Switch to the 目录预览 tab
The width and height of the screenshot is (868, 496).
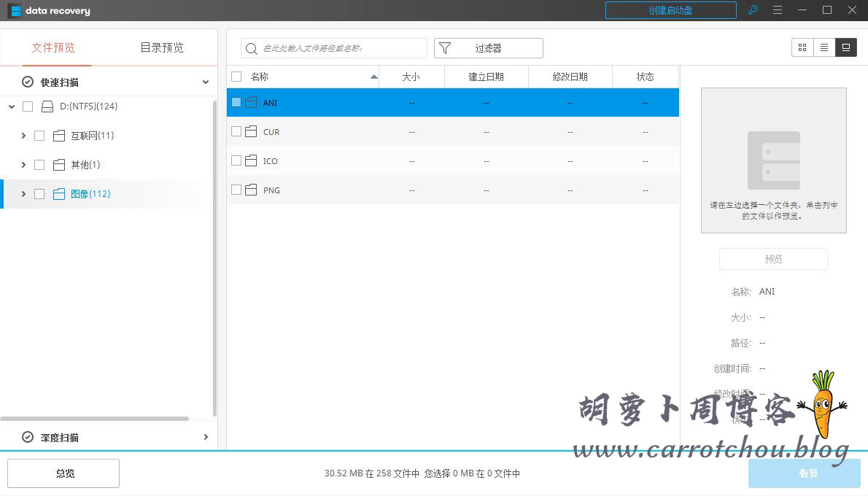pos(162,47)
